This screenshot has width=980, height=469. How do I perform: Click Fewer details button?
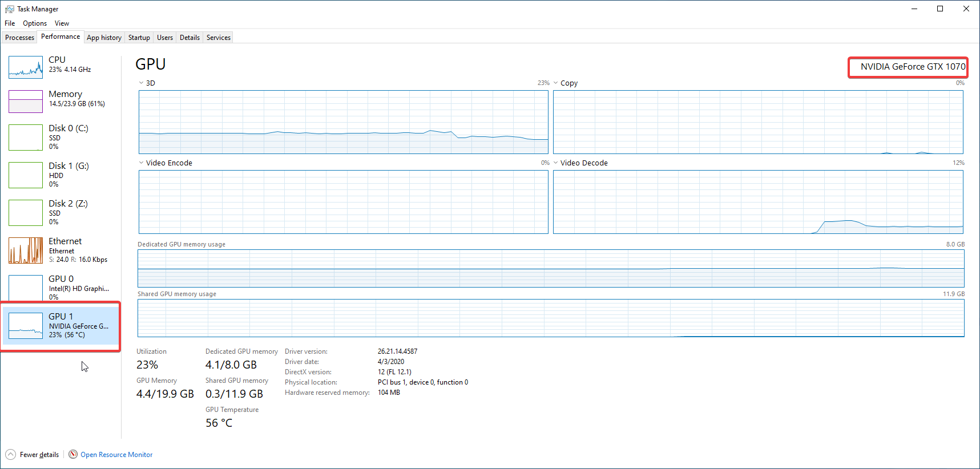[33, 455]
